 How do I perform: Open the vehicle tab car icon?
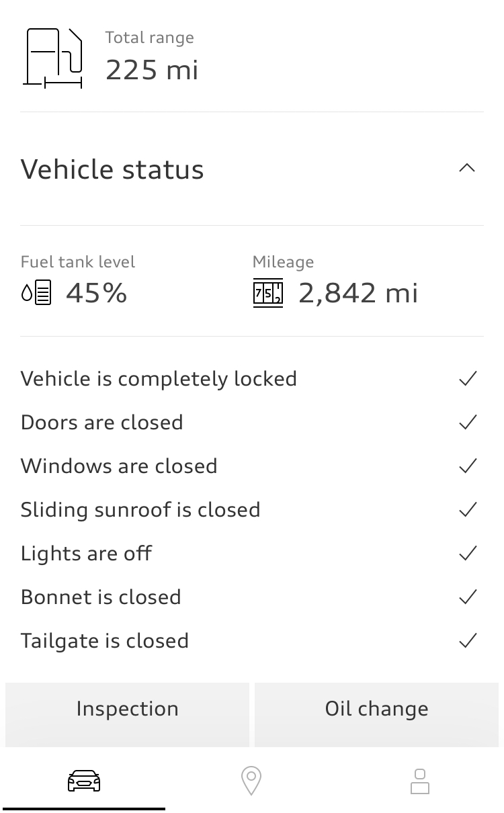point(84,781)
